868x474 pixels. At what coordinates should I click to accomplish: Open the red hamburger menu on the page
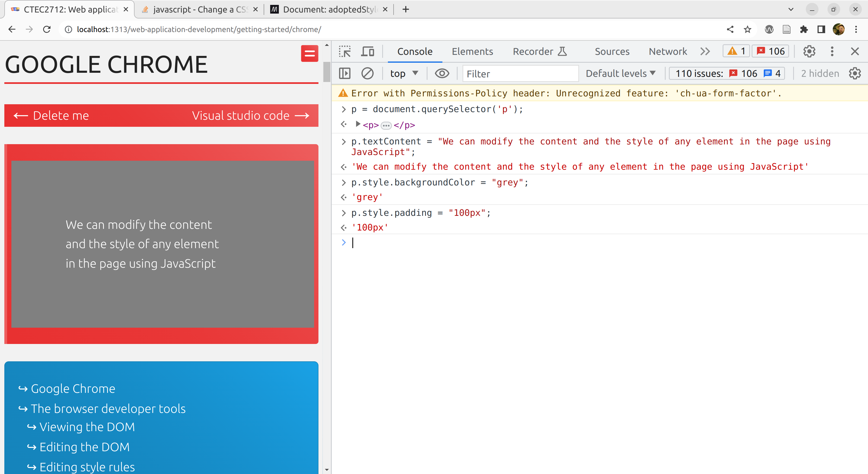coord(309,53)
